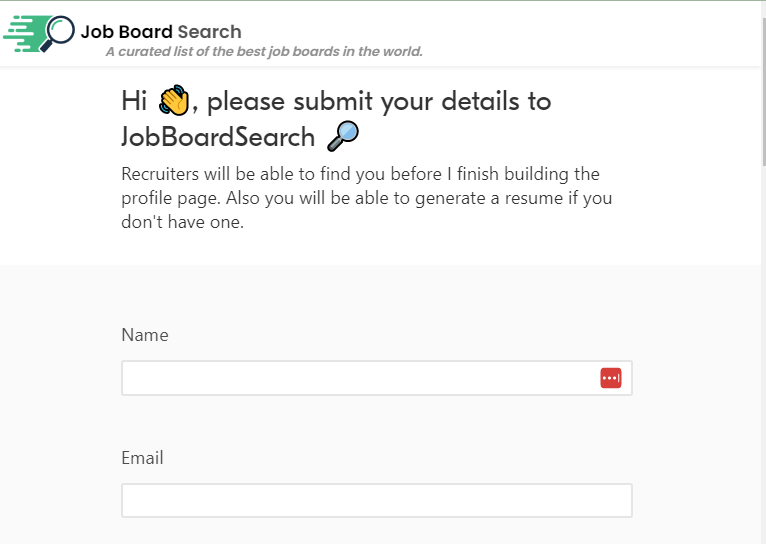Click the "don't have one." paragraph line
The width and height of the screenshot is (766, 544).
point(182,222)
